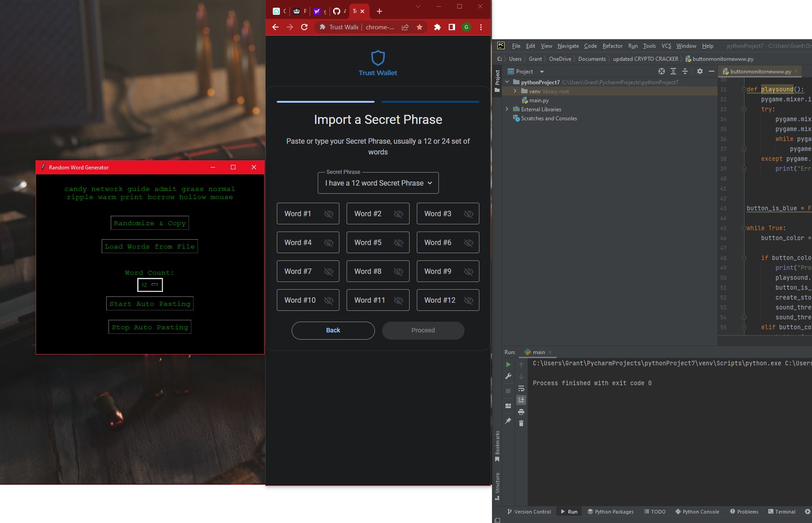Expand the venv library root folder

515,91
